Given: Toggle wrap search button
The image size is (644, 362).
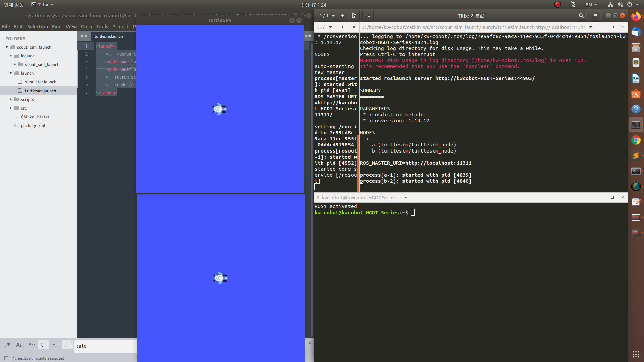Looking at the screenshot, I should (x=44, y=345).
